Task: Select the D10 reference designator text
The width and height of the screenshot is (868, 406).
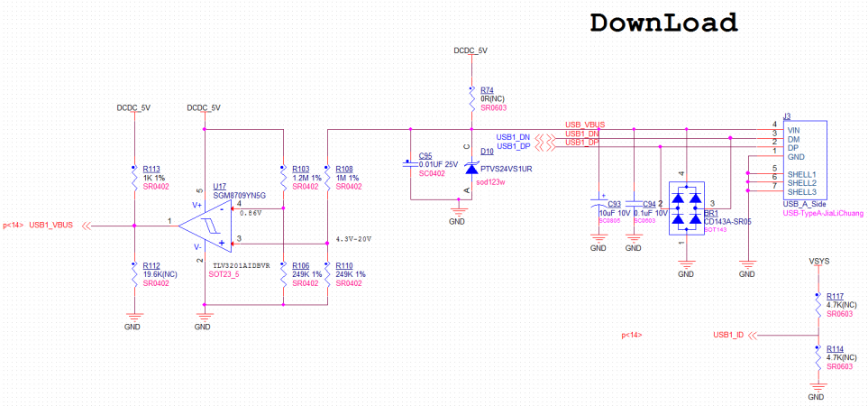Action: pyautogui.click(x=487, y=152)
